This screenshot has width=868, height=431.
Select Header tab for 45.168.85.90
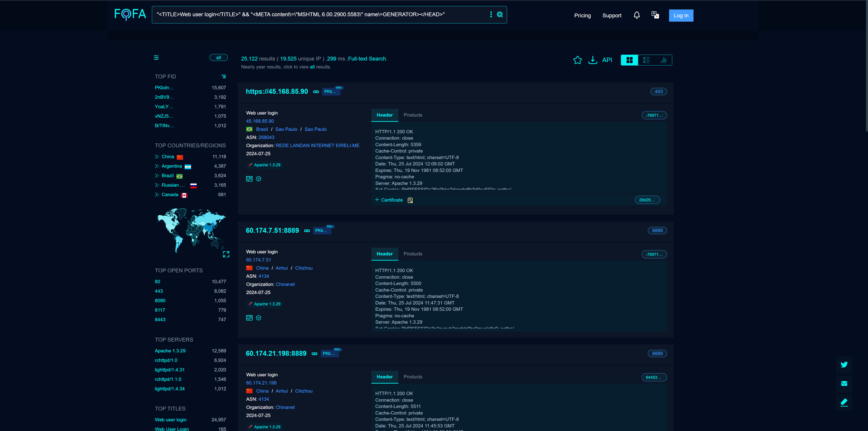point(385,115)
